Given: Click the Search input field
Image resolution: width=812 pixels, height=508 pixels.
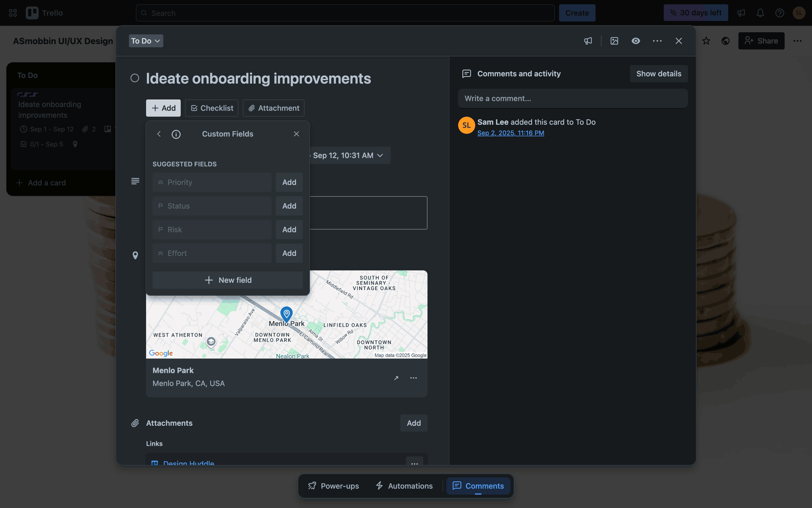Looking at the screenshot, I should (x=345, y=13).
